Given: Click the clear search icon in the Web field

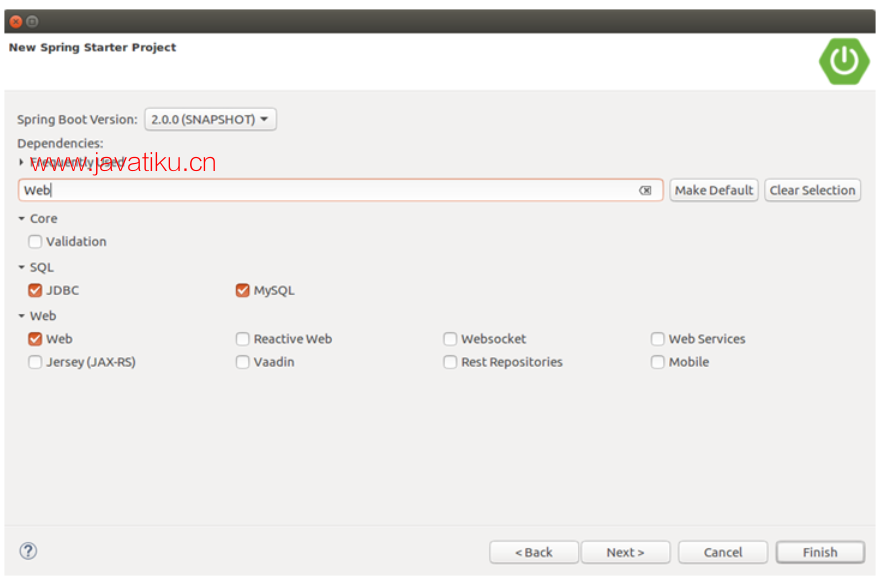Looking at the screenshot, I should tap(645, 190).
